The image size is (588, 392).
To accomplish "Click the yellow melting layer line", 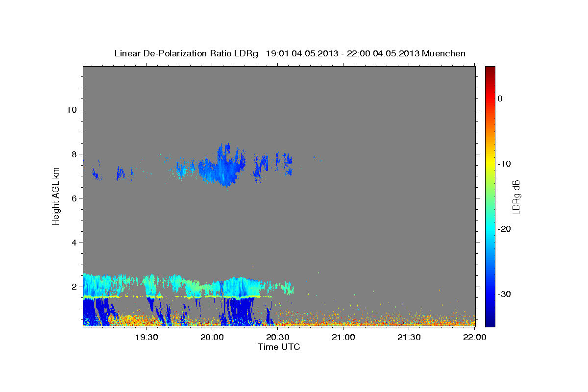I will [x=179, y=297].
